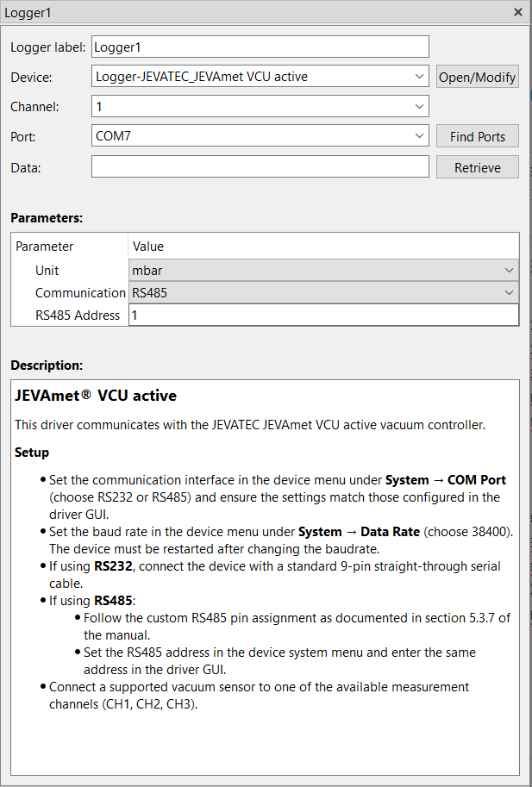Click the bold 'System → Data Rate' text

click(x=359, y=532)
